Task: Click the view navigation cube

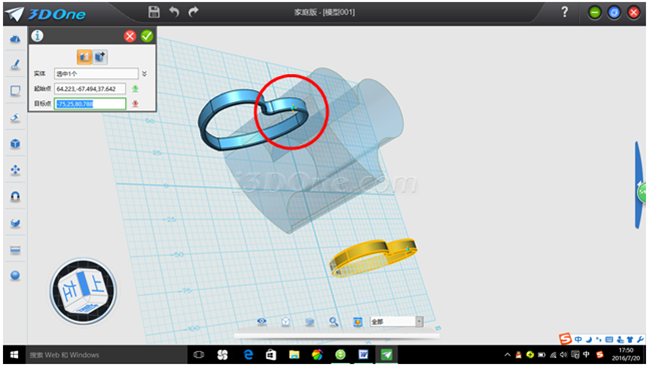Action: click(83, 291)
